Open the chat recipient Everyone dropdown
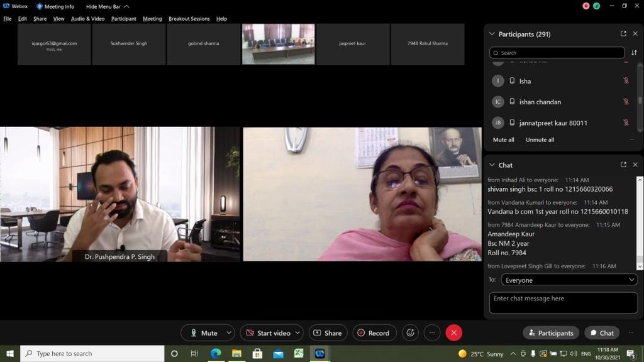This screenshot has width=644, height=362. point(569,280)
